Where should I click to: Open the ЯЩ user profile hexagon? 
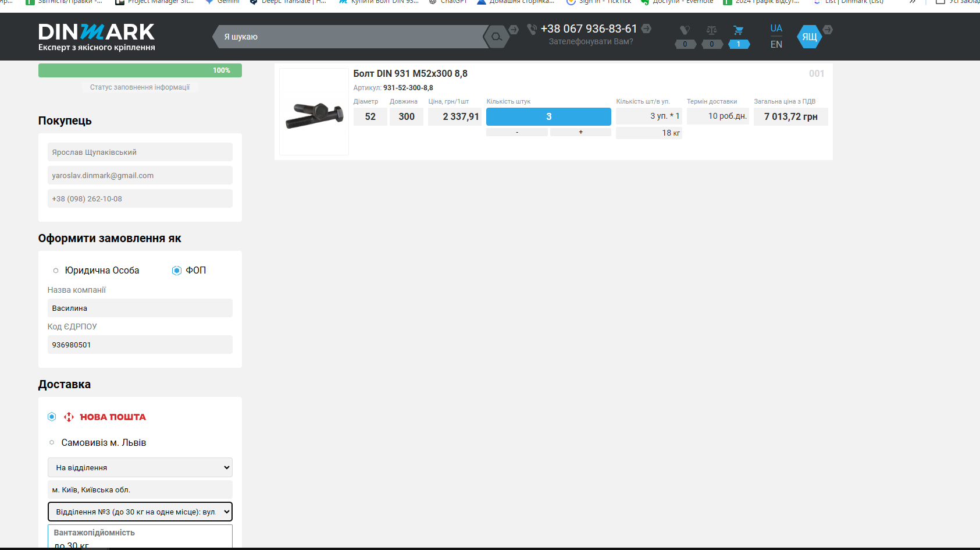(809, 37)
